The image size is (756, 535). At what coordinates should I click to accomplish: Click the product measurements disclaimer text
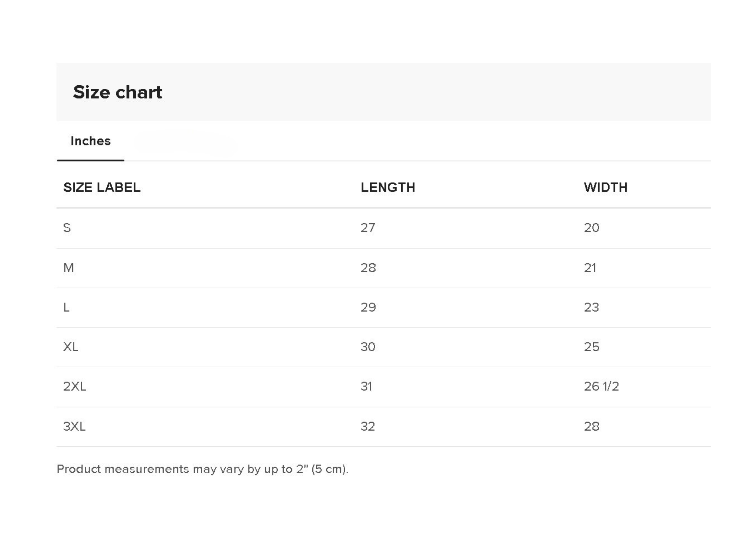tap(202, 469)
